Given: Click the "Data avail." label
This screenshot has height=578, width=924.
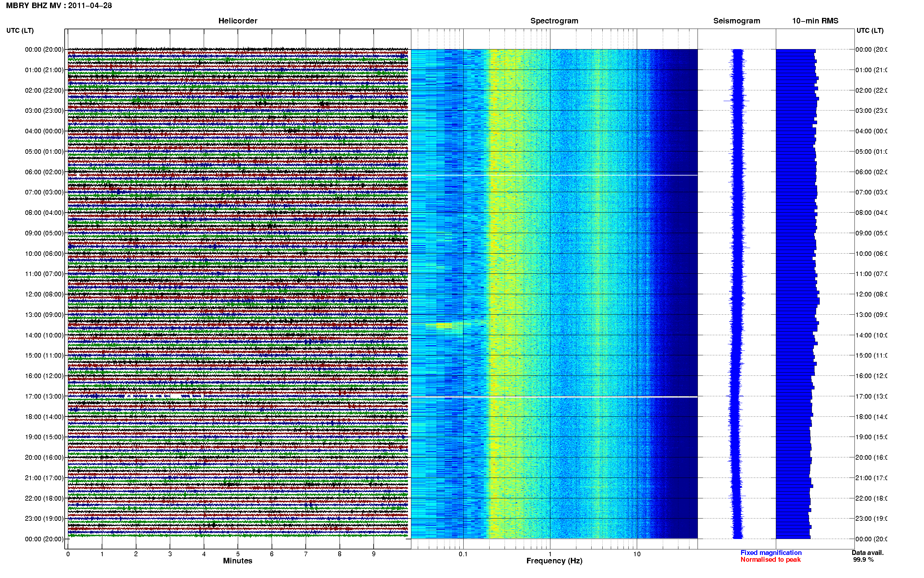Looking at the screenshot, I should [x=867, y=553].
